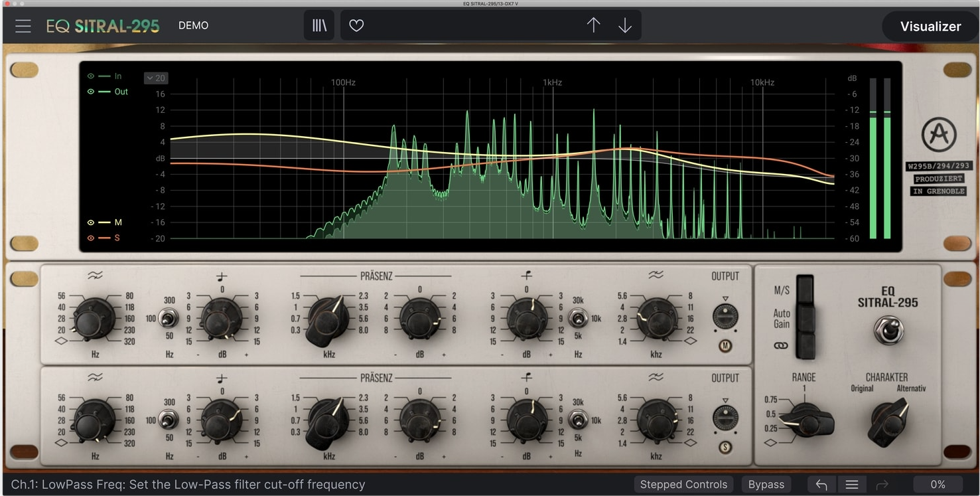Click channel 2 high shelf dB knob
The width and height of the screenshot is (980, 496).
pos(527,420)
